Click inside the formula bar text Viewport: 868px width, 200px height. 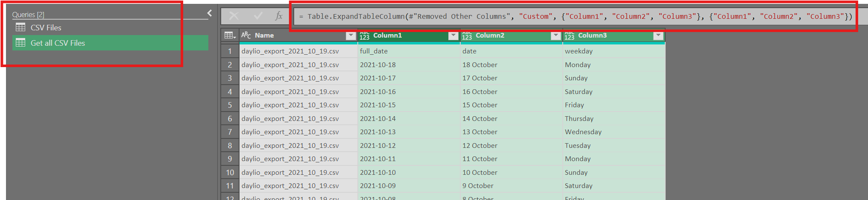click(575, 16)
